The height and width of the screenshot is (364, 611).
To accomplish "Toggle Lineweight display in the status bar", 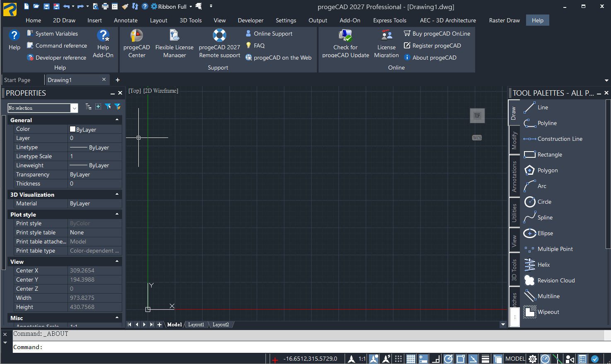I will pos(485,359).
